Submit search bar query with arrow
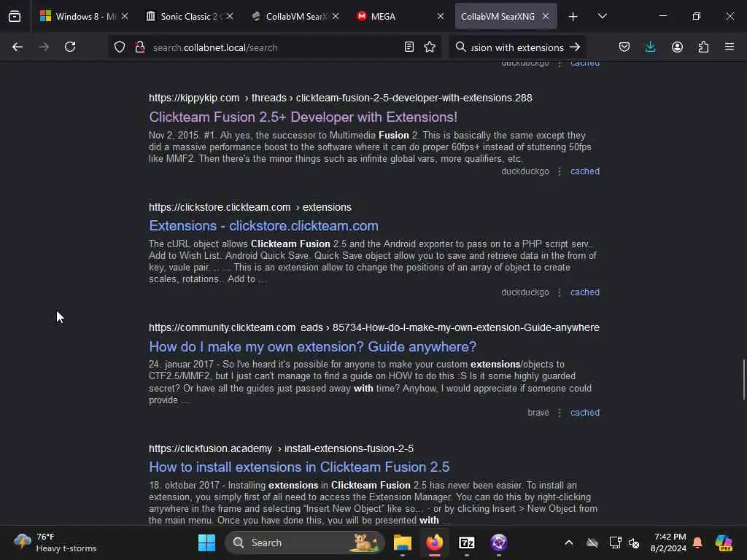Image resolution: width=747 pixels, height=560 pixels. tap(575, 47)
